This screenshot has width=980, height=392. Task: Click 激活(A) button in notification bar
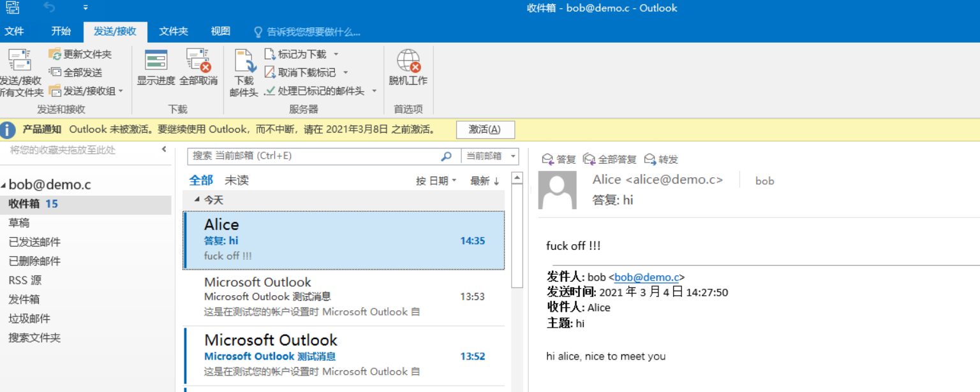pos(485,129)
